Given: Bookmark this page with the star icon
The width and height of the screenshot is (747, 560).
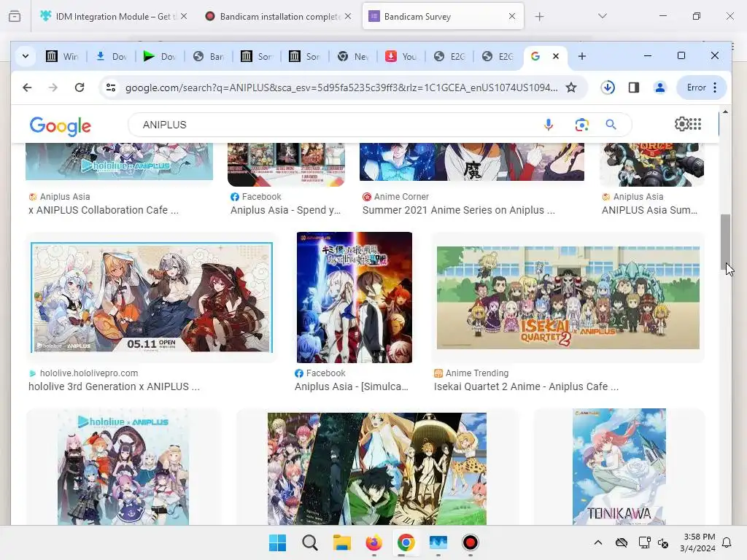Looking at the screenshot, I should pos(570,87).
